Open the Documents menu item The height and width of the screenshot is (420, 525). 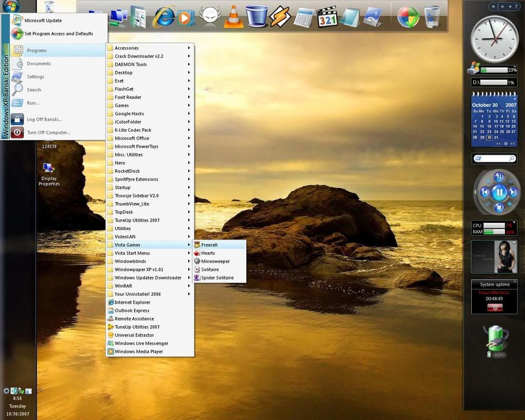click(x=57, y=64)
